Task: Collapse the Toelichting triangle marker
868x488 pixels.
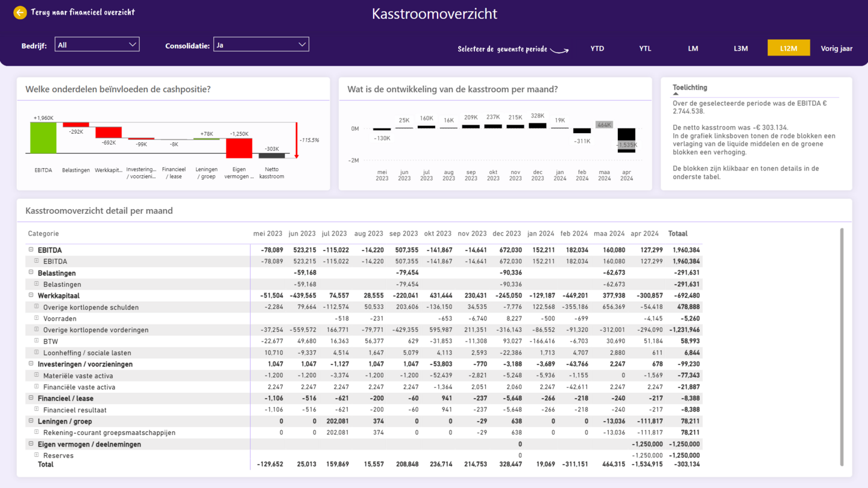Action: (x=676, y=94)
